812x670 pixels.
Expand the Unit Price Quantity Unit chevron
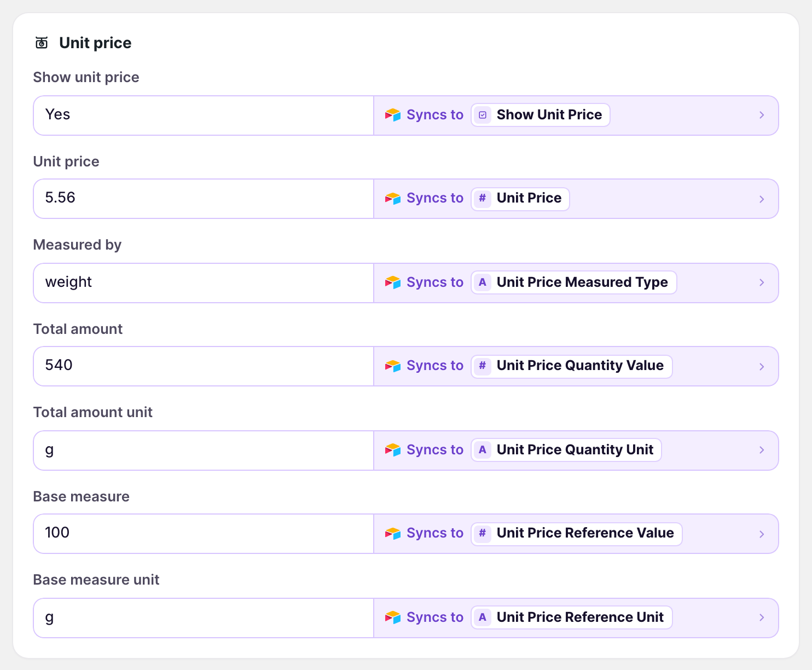pos(762,450)
